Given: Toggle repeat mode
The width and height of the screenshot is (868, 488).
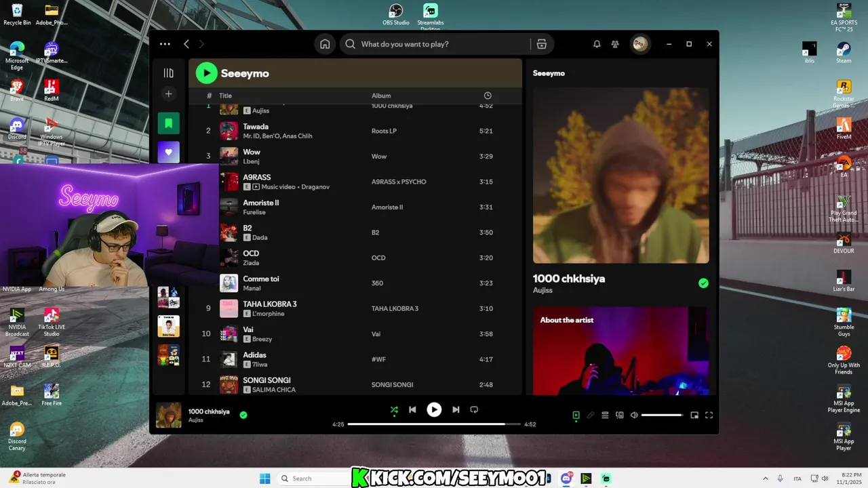Looking at the screenshot, I should tap(474, 409).
